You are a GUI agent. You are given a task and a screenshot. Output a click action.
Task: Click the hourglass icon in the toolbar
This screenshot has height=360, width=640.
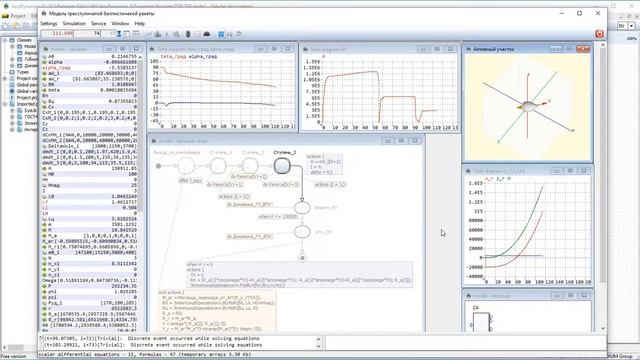(119, 34)
